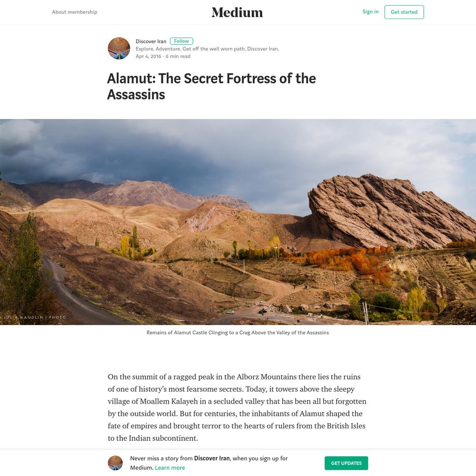Click the Julia Maudlin photo watermark
The image size is (476, 476).
(35, 317)
